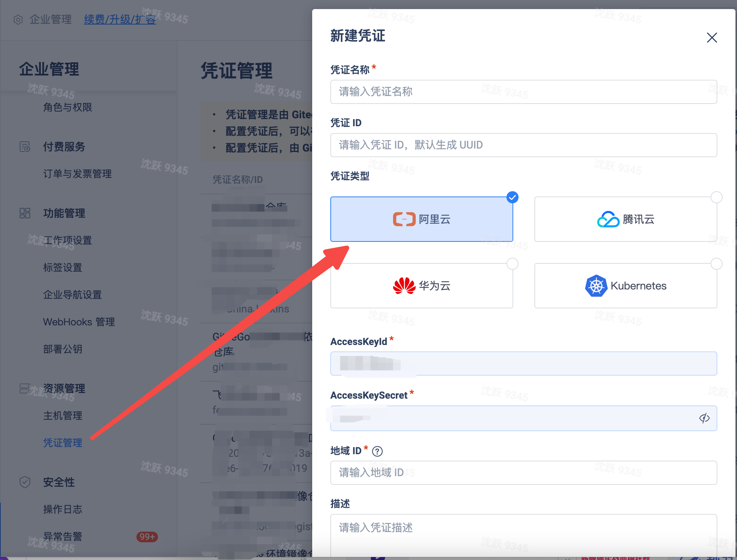Click the 凭证名称/ID column header
737x560 pixels.
[x=237, y=179]
